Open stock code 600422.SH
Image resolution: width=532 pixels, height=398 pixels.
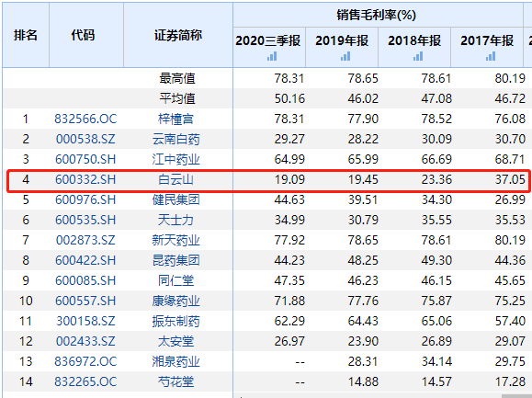(x=85, y=260)
